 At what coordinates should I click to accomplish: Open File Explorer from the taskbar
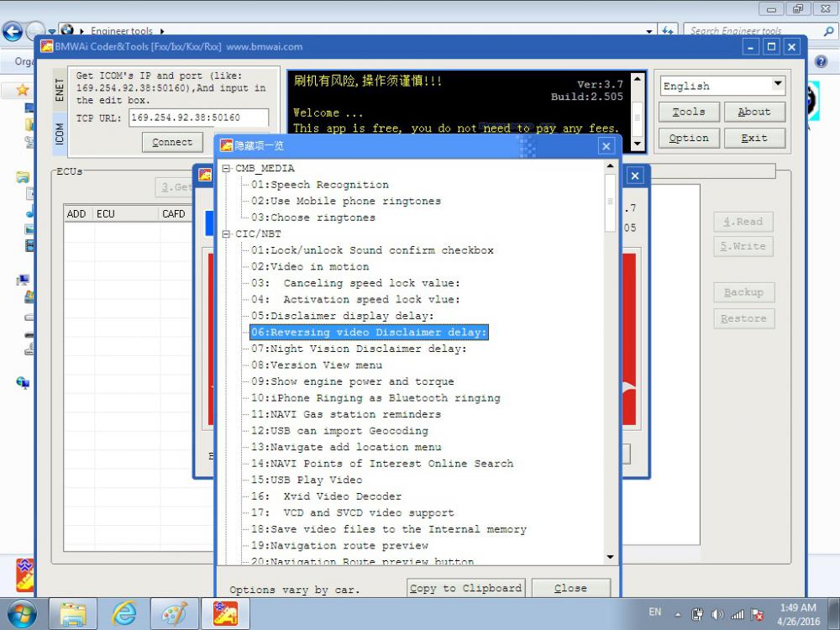click(73, 613)
